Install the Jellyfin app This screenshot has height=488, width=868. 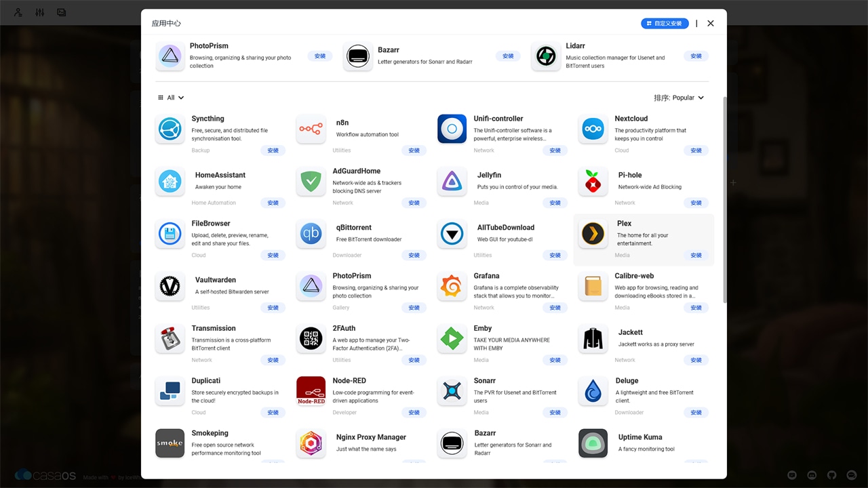tap(555, 203)
